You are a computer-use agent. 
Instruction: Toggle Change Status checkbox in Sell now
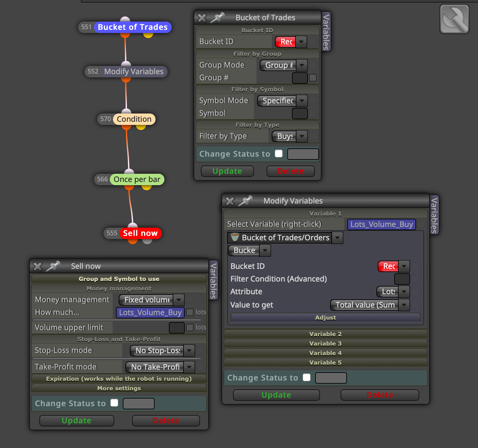(x=114, y=403)
